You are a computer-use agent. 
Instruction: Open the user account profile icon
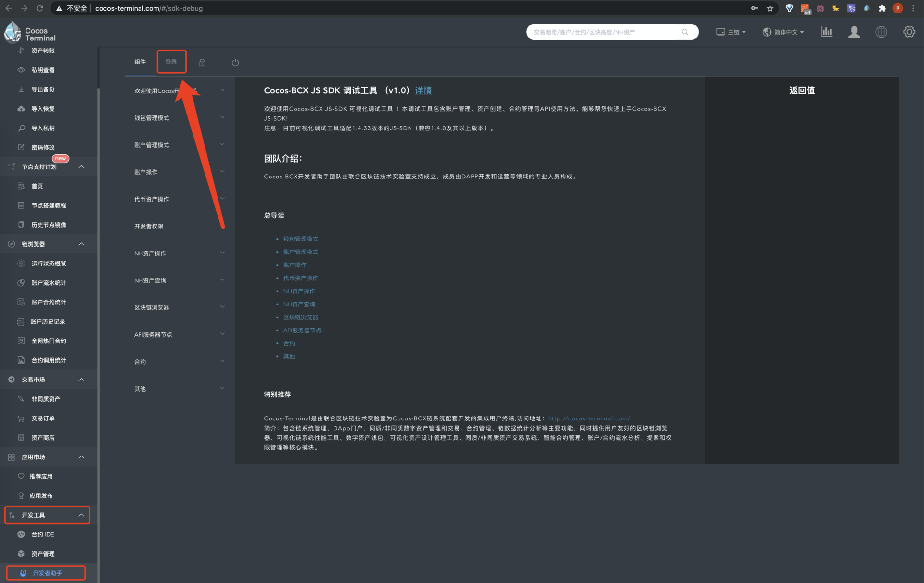(x=854, y=32)
